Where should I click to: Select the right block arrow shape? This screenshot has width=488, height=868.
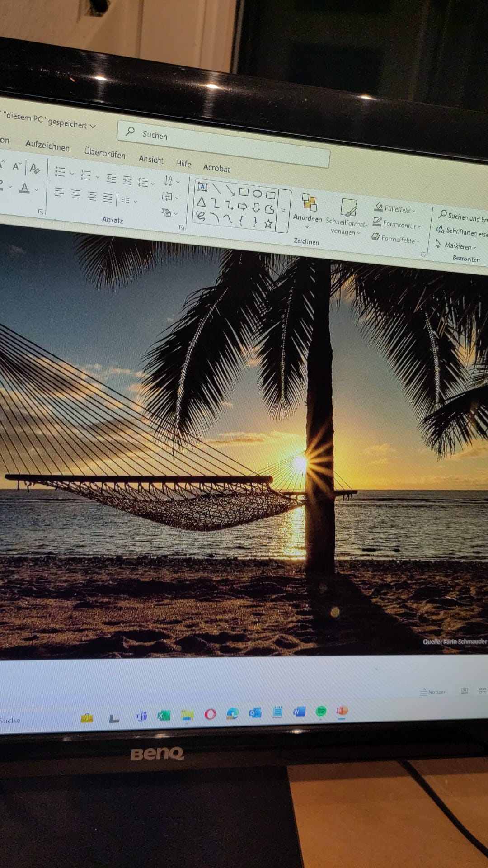pyautogui.click(x=243, y=207)
